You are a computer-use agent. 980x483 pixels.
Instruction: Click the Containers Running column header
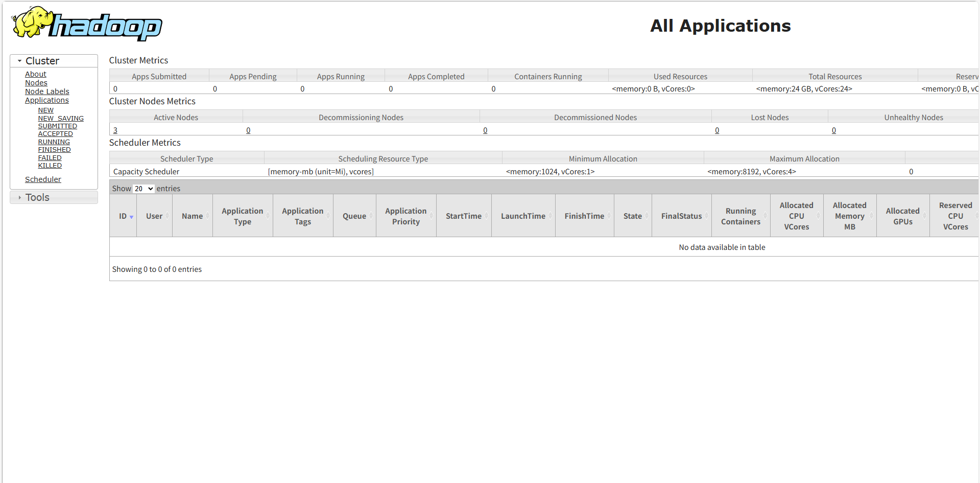(548, 77)
